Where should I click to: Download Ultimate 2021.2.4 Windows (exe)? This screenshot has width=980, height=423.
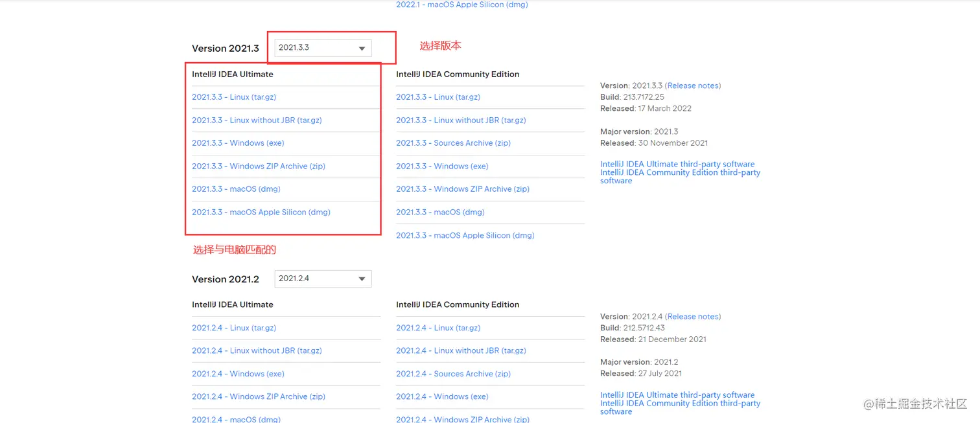pos(238,374)
